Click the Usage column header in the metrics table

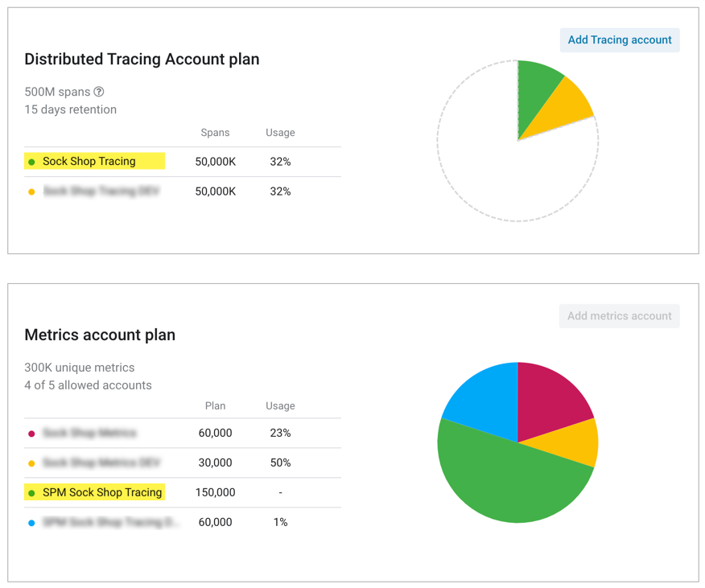coord(278,405)
